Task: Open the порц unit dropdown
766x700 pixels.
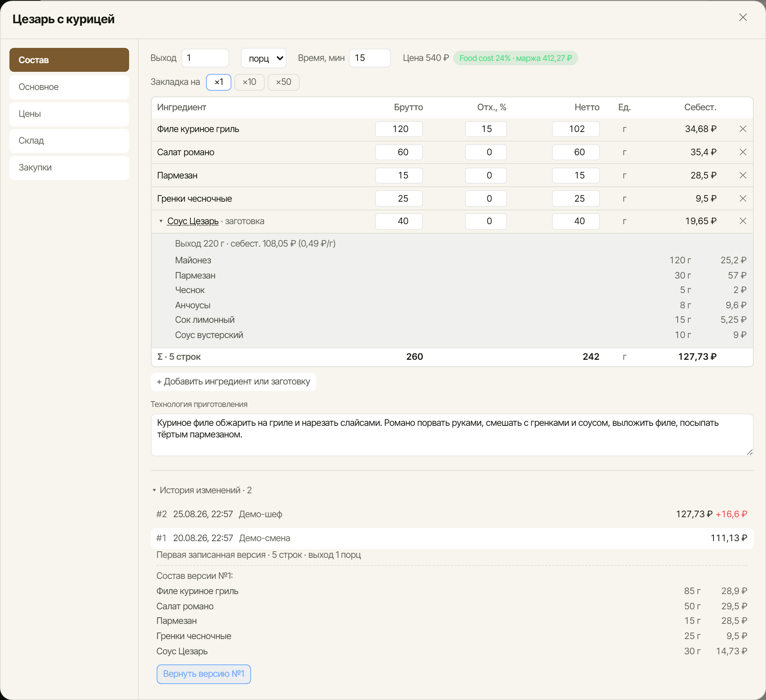Action: pos(264,58)
